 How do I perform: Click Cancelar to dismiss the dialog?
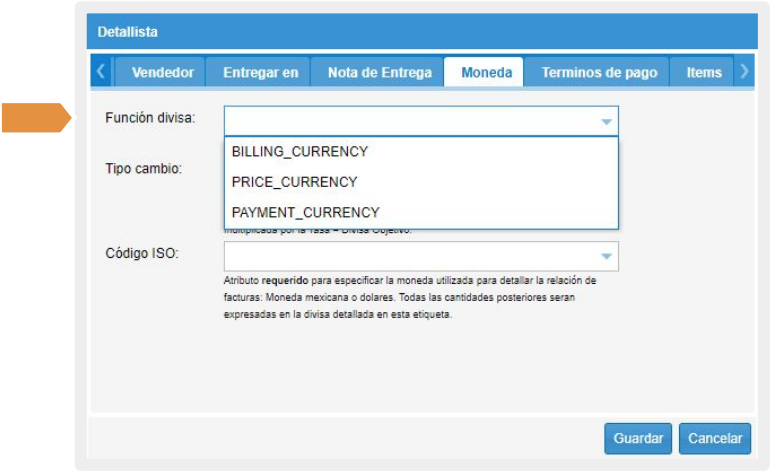point(715,438)
